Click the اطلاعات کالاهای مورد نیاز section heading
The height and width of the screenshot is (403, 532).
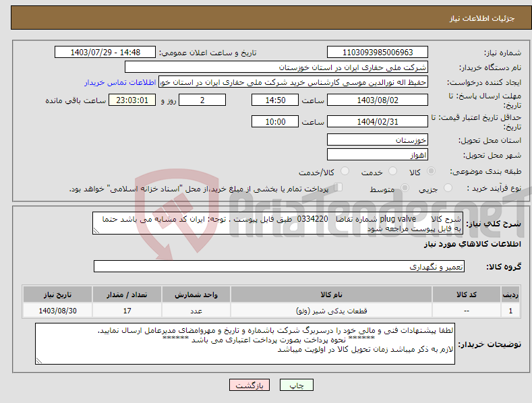tap(472, 244)
